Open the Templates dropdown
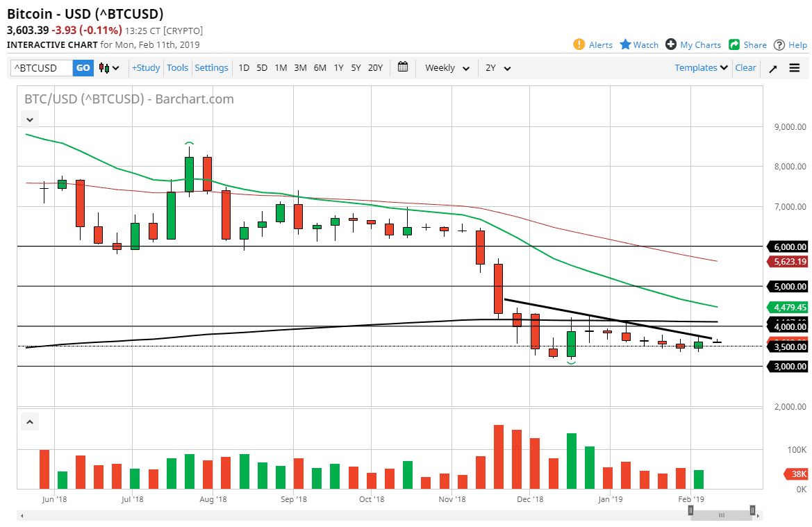The width and height of the screenshot is (812, 527). (x=697, y=67)
